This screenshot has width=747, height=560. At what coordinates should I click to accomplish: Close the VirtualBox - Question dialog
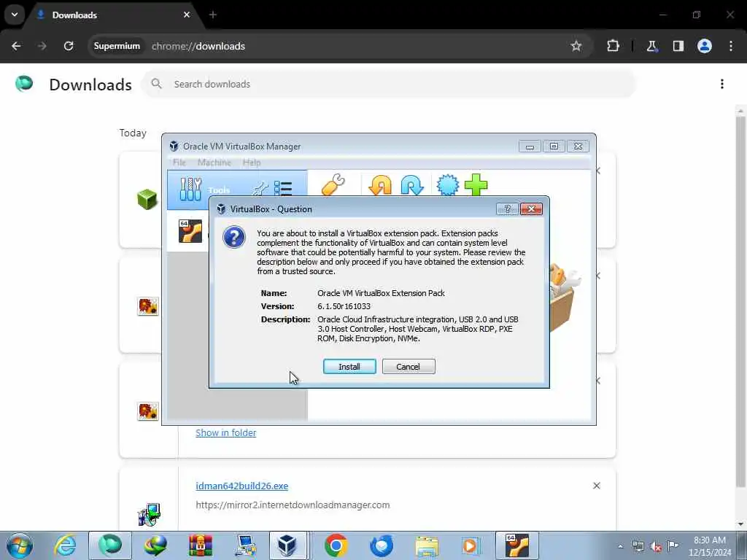(531, 209)
